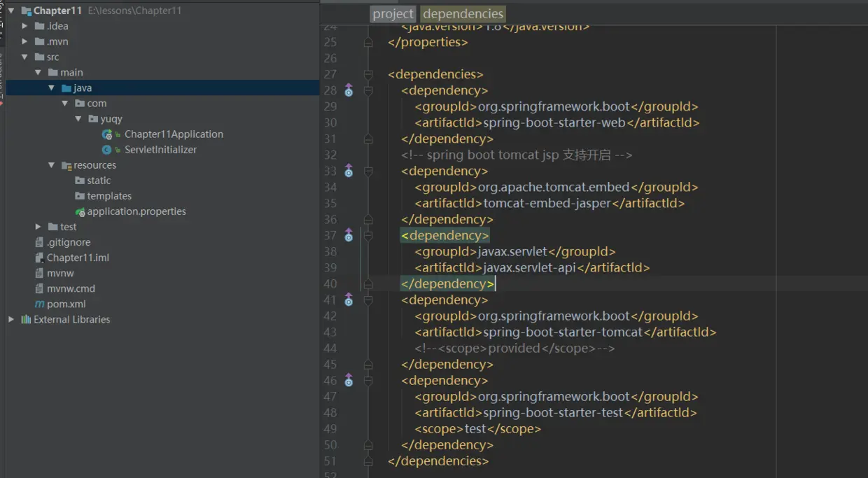Select Chapter11Application class icon

point(107,134)
